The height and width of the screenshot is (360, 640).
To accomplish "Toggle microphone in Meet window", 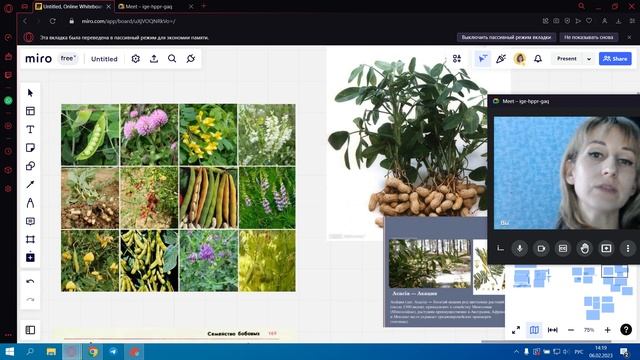I will (520, 248).
